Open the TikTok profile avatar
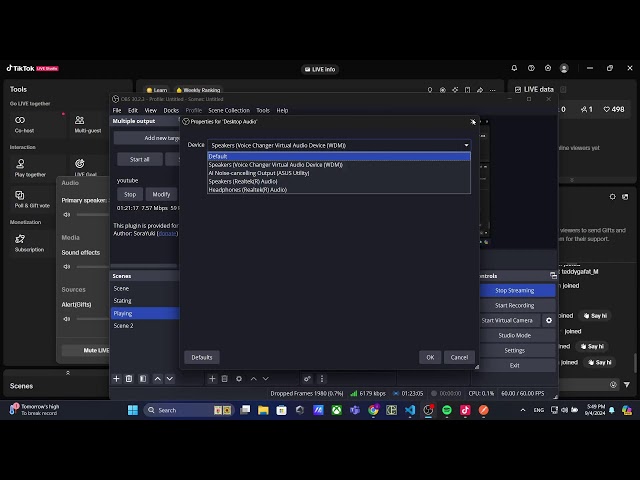The width and height of the screenshot is (640, 480). (x=564, y=68)
